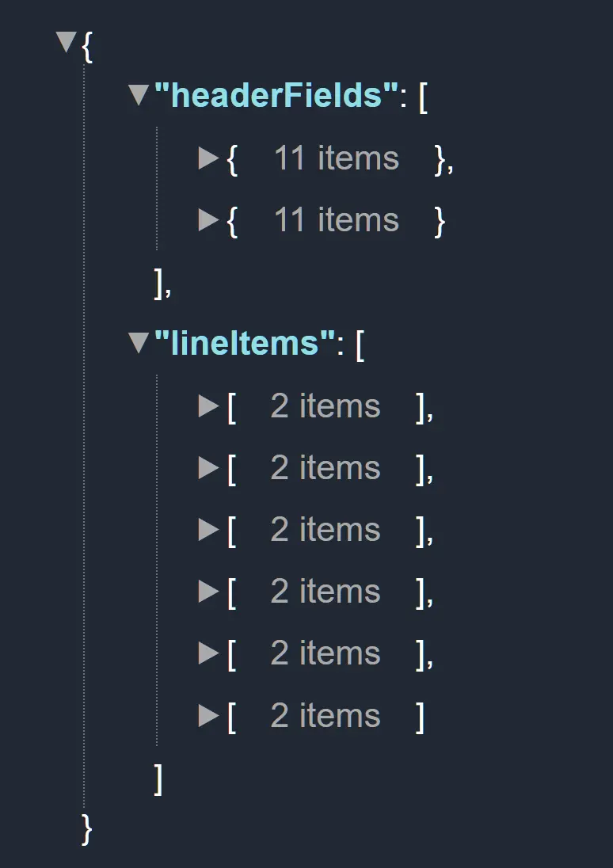613x868 pixels.
Task: Click first "2 items" summary under lineItems
Action: pyautogui.click(x=326, y=406)
